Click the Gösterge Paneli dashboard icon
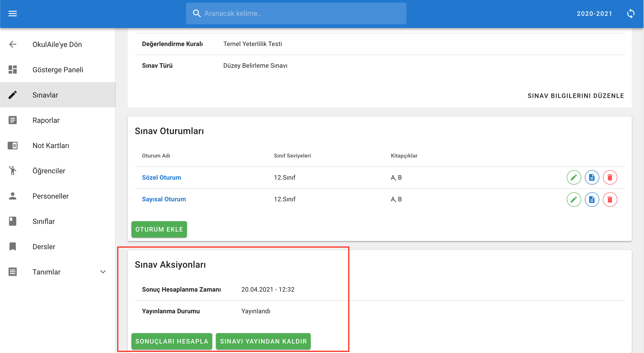Image resolution: width=644 pixels, height=353 pixels. coord(12,70)
